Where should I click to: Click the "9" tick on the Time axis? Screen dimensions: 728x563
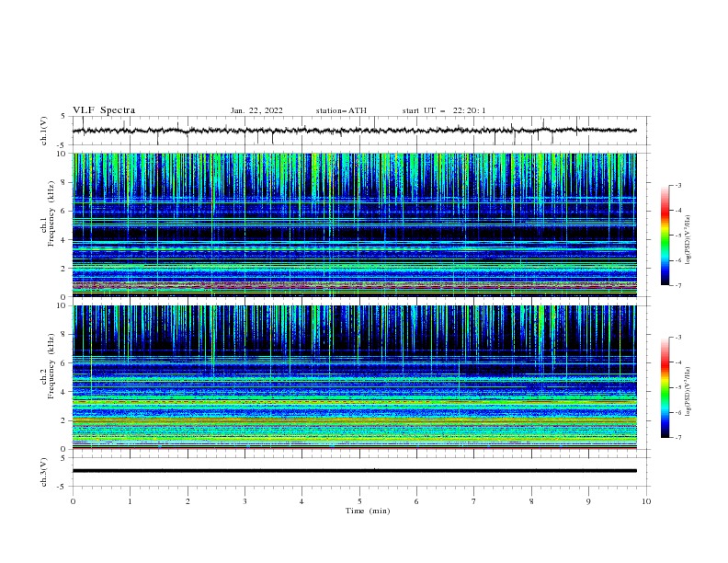[588, 501]
